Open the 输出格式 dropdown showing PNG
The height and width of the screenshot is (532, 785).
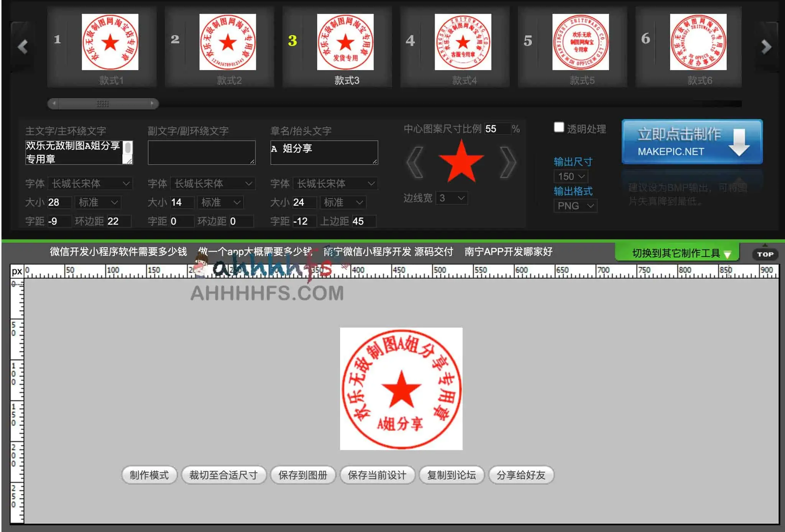pos(575,206)
